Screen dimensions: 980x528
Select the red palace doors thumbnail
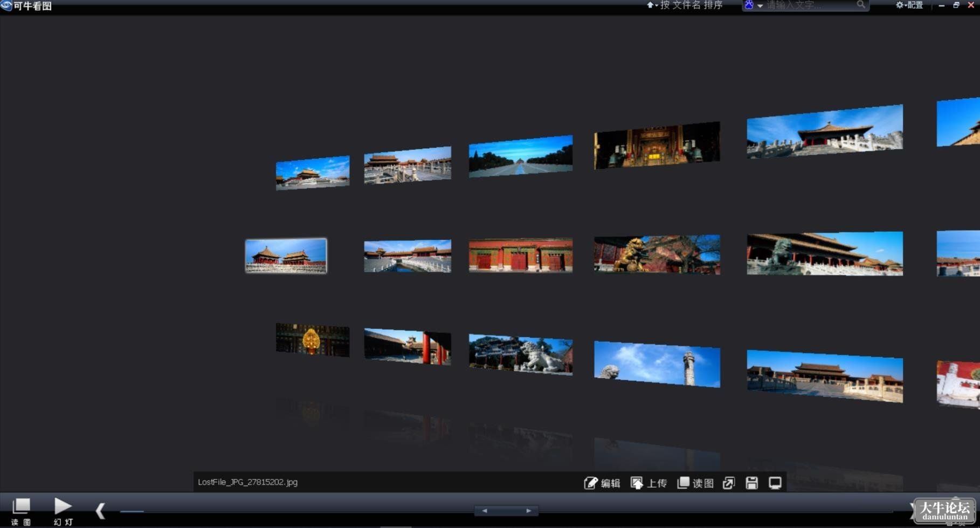(521, 255)
